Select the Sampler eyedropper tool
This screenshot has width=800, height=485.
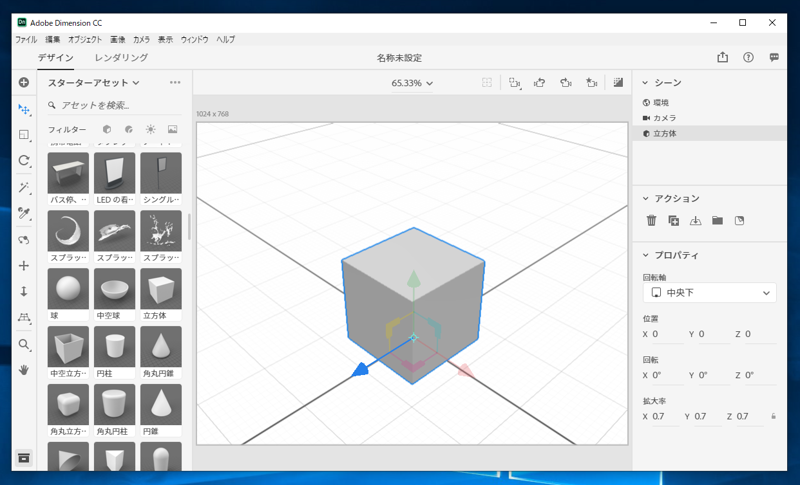coord(24,213)
